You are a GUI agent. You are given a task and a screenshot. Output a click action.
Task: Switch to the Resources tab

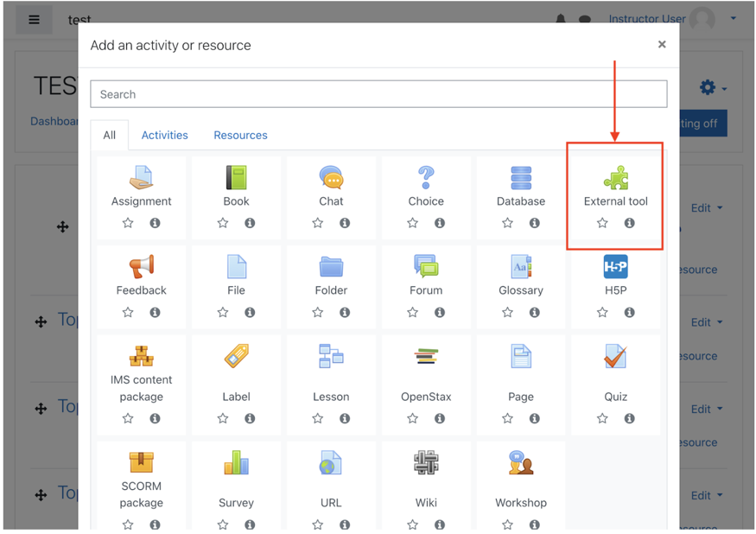click(240, 135)
